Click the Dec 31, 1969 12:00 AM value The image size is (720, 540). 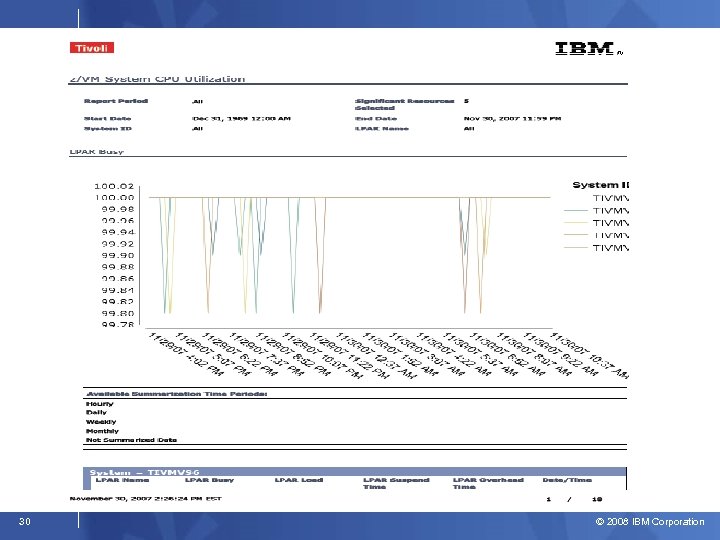click(242, 118)
